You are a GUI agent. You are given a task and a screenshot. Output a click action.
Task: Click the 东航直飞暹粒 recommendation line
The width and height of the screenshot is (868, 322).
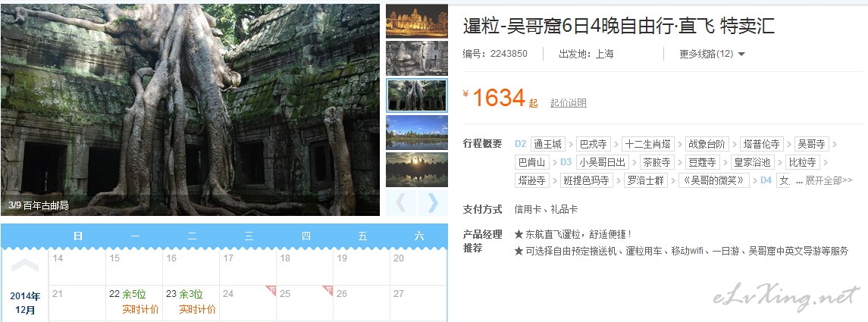pyautogui.click(x=573, y=235)
